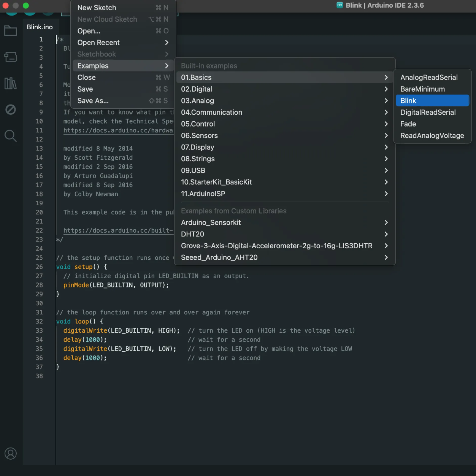476x476 pixels.
Task: Open the Search sidebar panel
Action: pyautogui.click(x=10, y=136)
